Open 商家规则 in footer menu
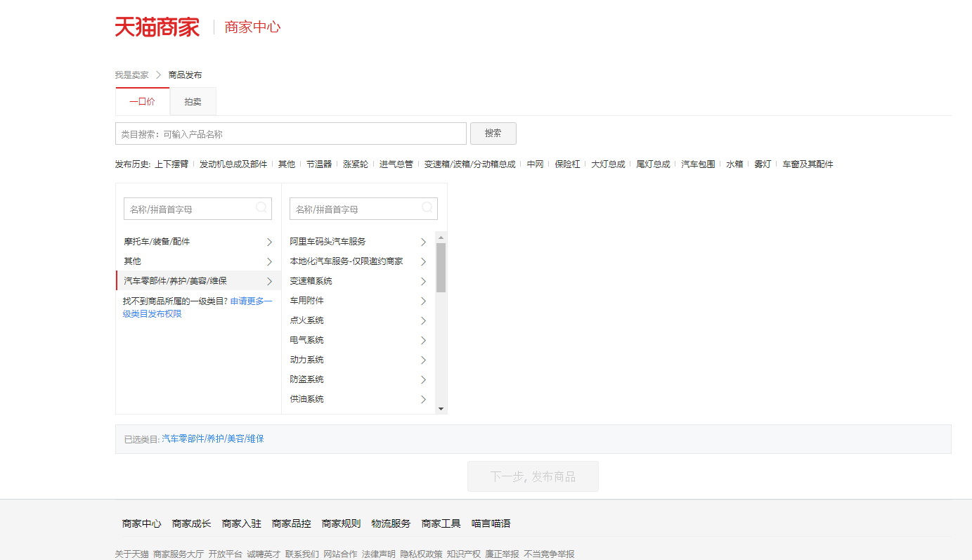972x560 pixels. click(341, 523)
